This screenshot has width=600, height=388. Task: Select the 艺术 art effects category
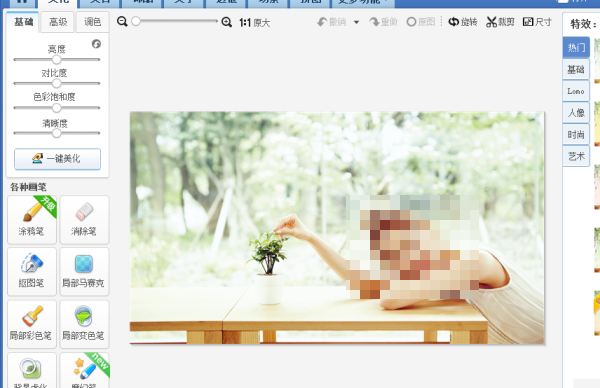[576, 156]
